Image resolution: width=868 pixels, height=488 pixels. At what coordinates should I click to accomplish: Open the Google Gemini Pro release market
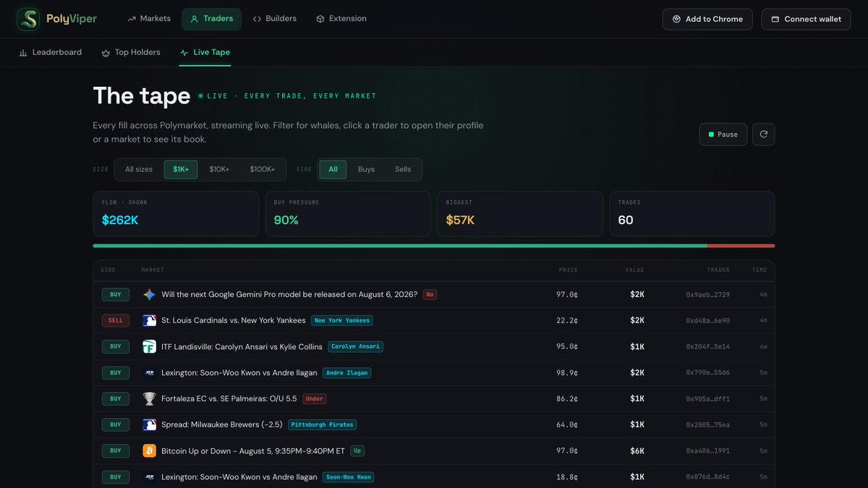pyautogui.click(x=289, y=295)
